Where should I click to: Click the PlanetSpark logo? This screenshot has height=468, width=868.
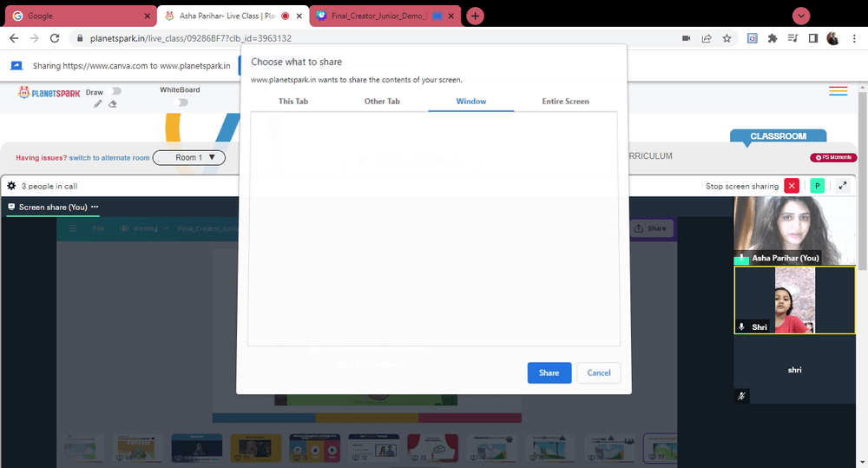(49, 93)
